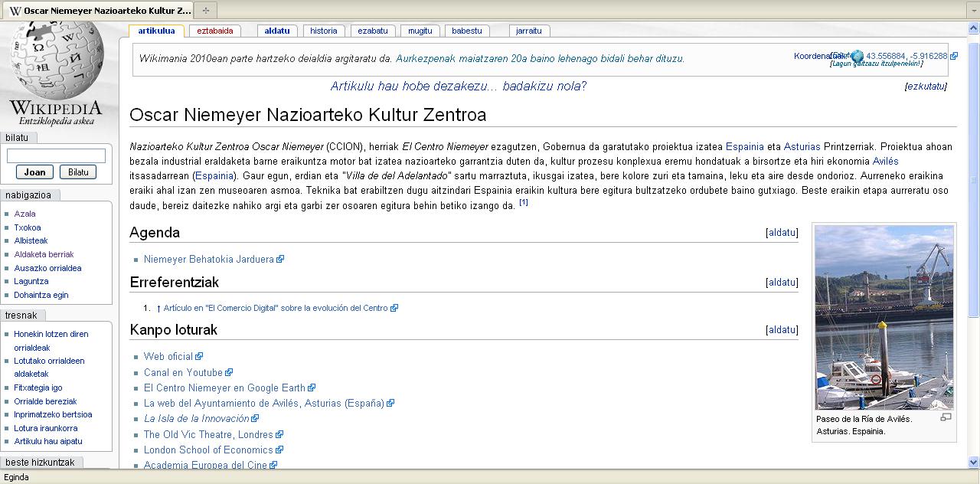Image resolution: width=980 pixels, height=484 pixels.
Task: Click external link icon after Web oficial
Action: click(199, 357)
